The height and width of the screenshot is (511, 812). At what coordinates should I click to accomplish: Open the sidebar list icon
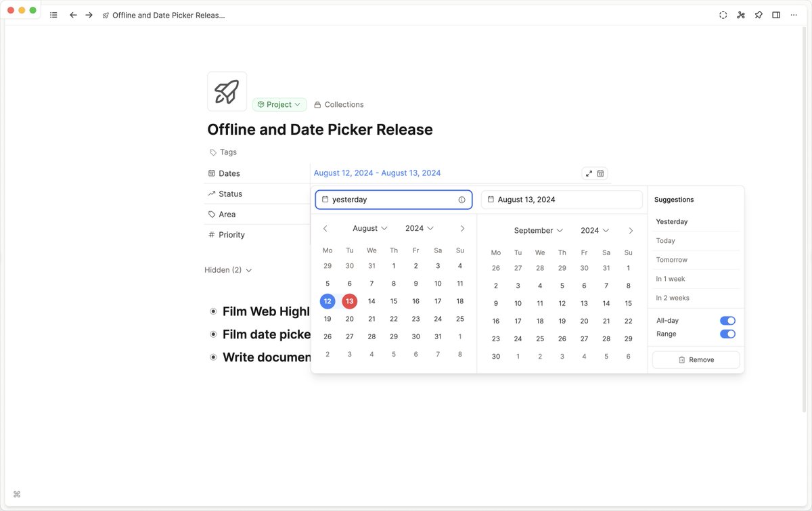(53, 15)
